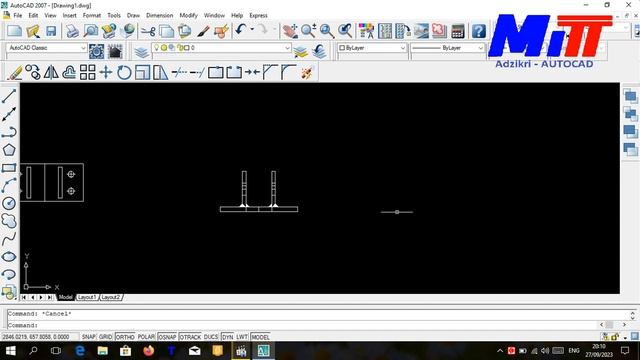Select the Polygon draw tool

coord(9,150)
